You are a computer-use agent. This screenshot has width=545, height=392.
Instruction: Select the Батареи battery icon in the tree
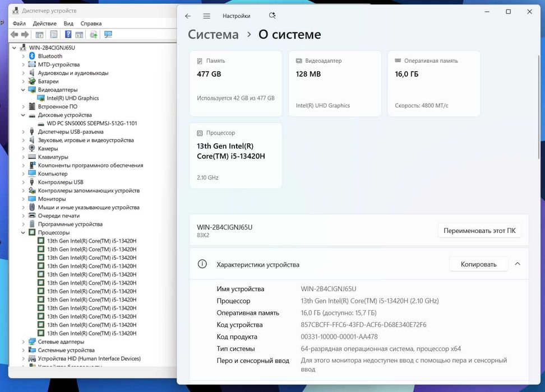(32, 81)
